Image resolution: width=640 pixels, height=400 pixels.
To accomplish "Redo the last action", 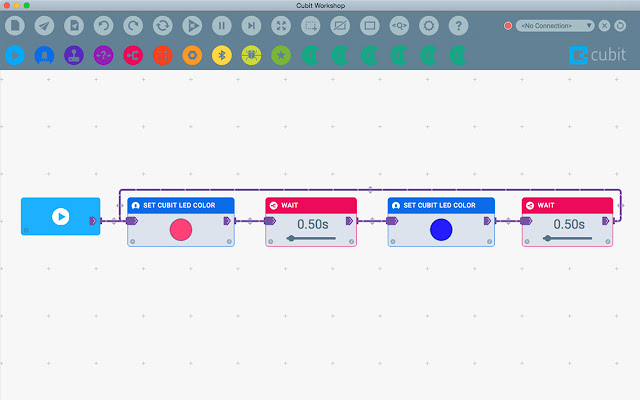I will (133, 26).
